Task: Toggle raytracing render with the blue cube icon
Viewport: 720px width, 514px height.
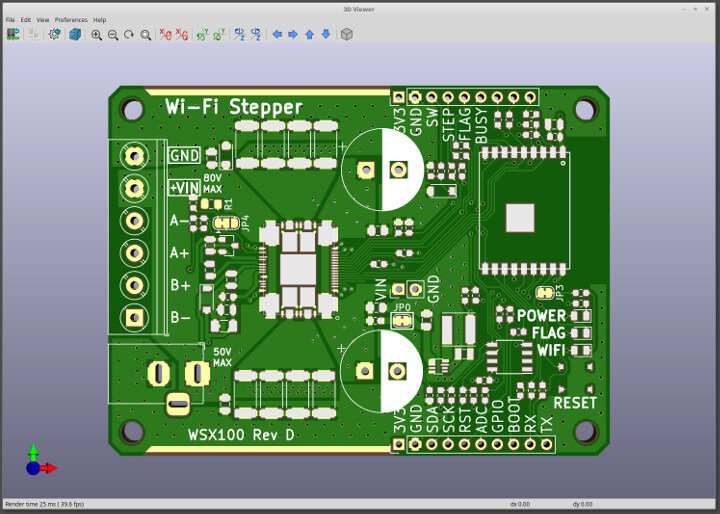Action: click(75, 34)
